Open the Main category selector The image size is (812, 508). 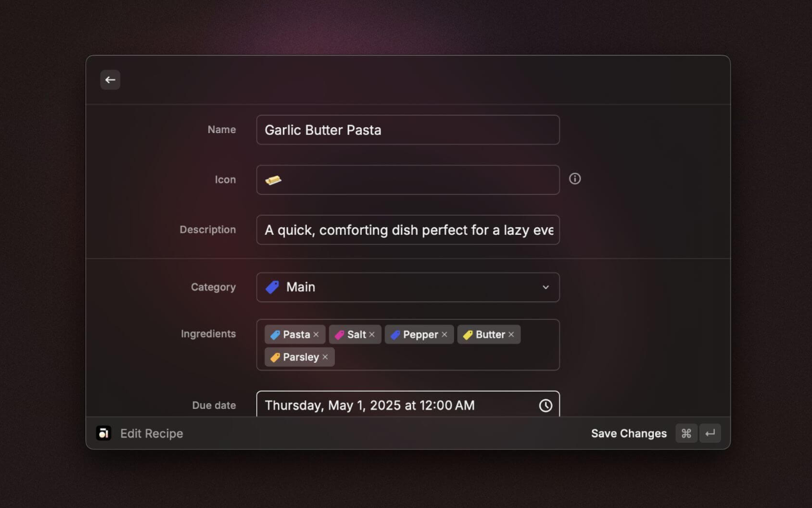(x=407, y=287)
